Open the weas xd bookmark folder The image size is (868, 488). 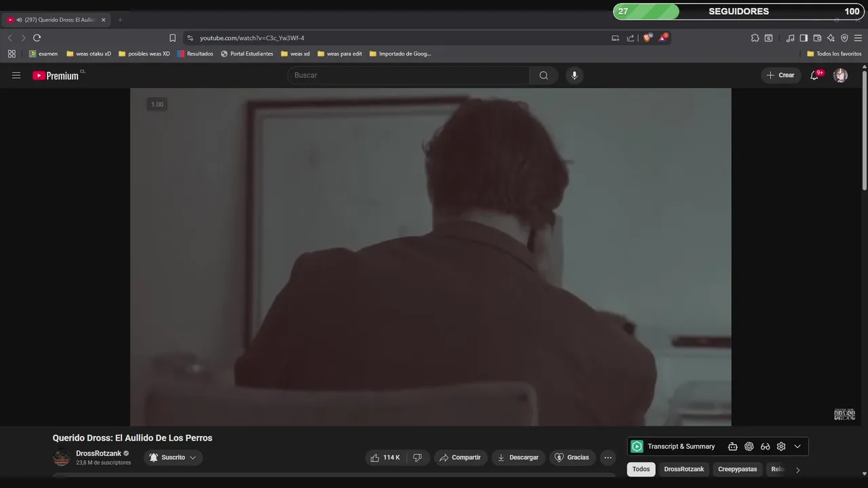(296, 54)
